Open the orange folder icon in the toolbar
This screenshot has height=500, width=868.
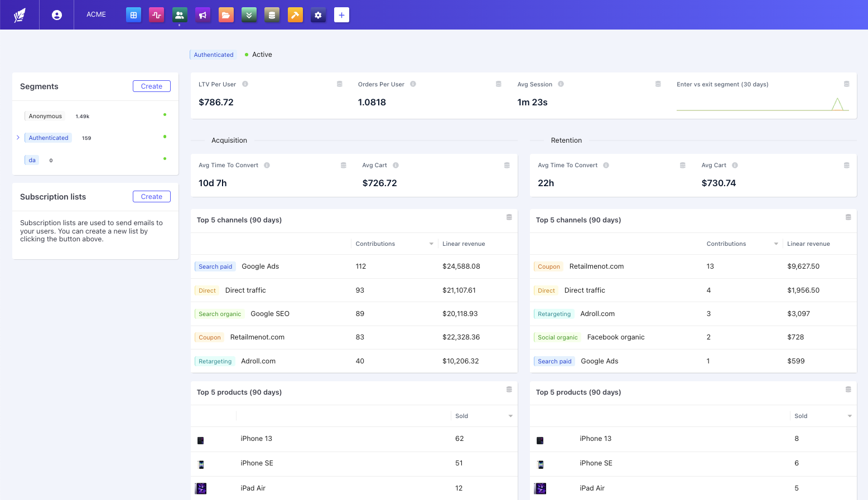click(225, 14)
